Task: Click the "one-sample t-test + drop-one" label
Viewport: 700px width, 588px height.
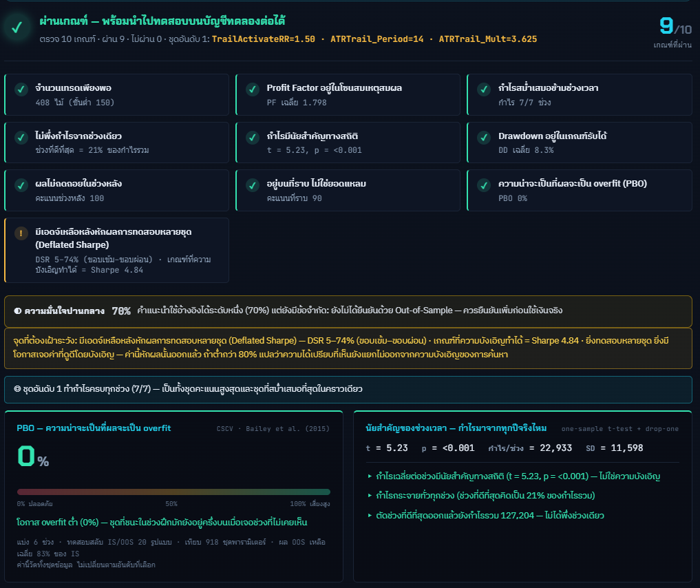Action: click(620, 429)
